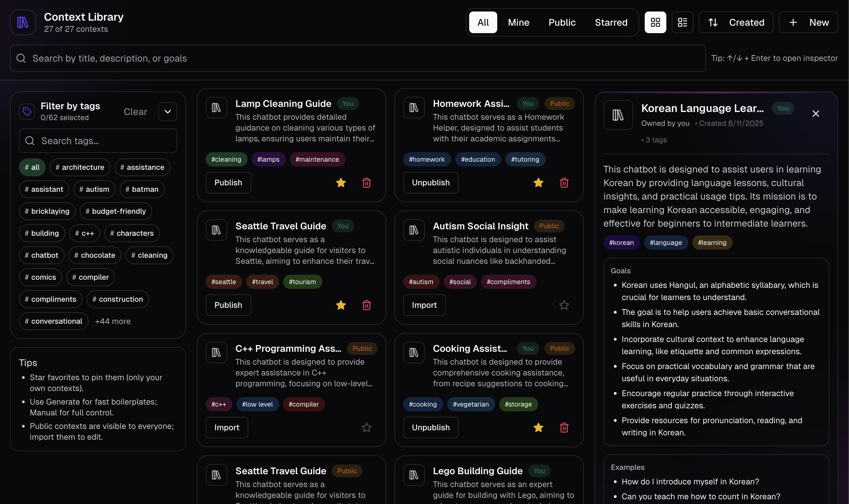Screen dimensions: 849x504
Task: Unpublish the Cooking Assistant context
Action: pyautogui.click(x=431, y=428)
